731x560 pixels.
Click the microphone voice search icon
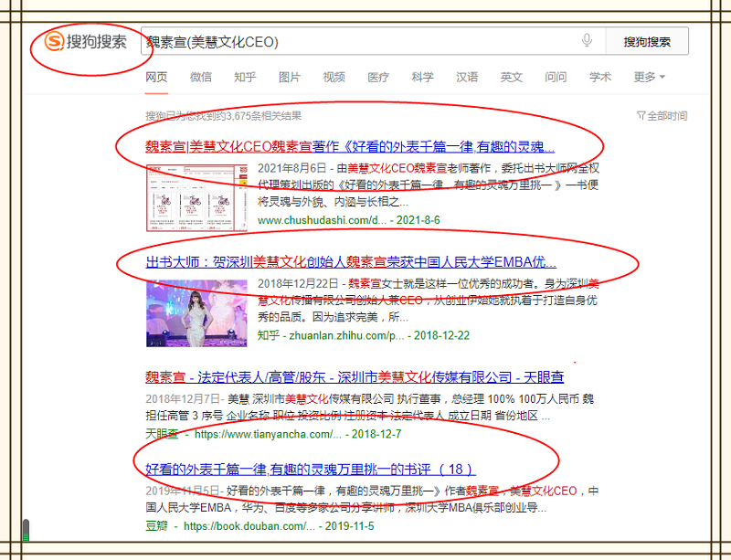point(587,41)
